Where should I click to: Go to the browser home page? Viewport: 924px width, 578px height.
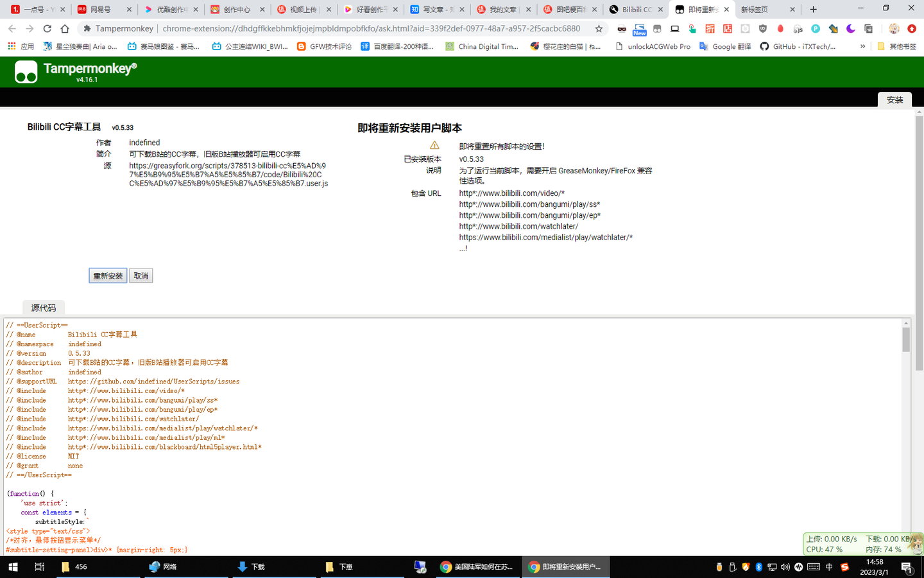coord(65,28)
